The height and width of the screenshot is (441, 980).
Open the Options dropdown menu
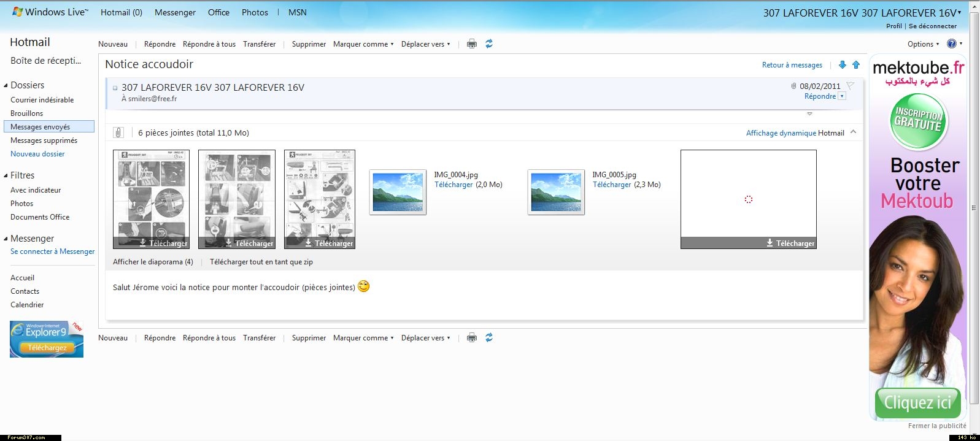tap(923, 44)
